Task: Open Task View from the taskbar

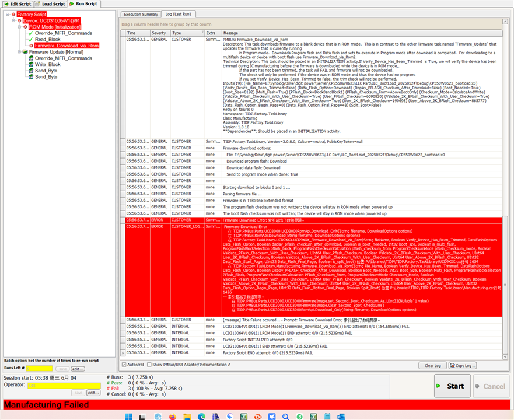Action: click(142, 416)
